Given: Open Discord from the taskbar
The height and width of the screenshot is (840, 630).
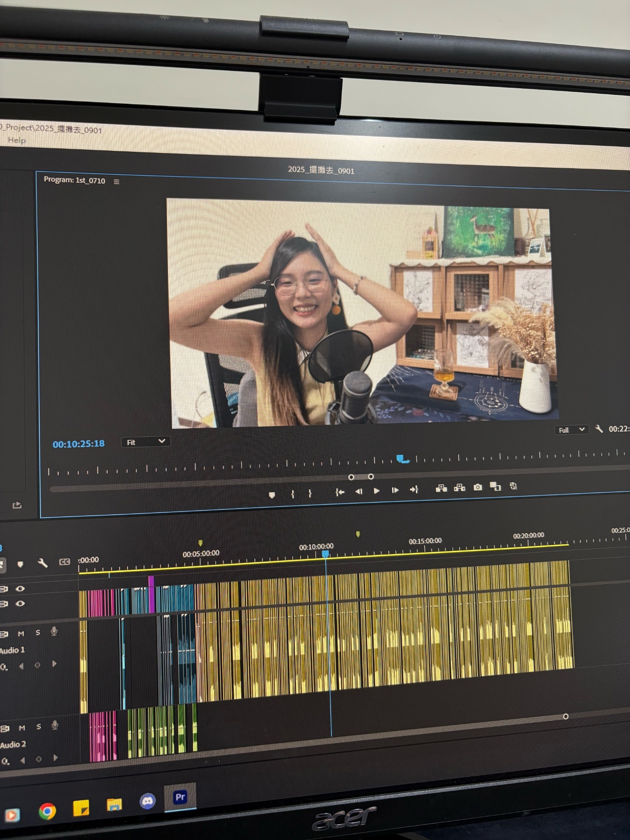Looking at the screenshot, I should 148,801.
